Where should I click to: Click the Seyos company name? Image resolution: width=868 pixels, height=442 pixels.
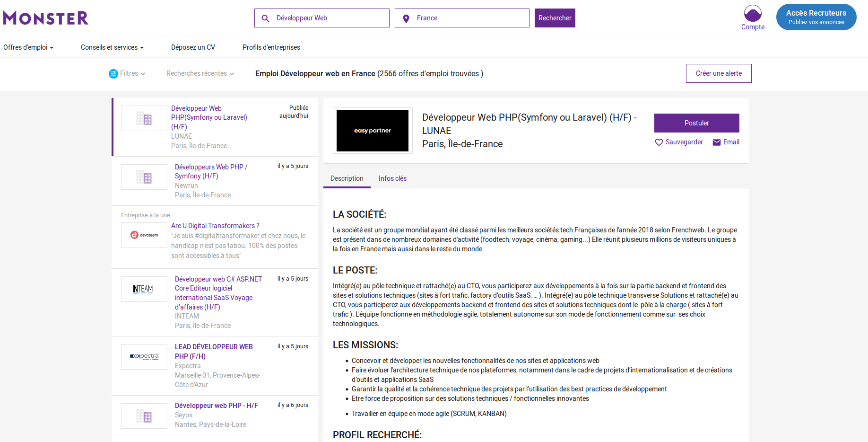(x=183, y=415)
